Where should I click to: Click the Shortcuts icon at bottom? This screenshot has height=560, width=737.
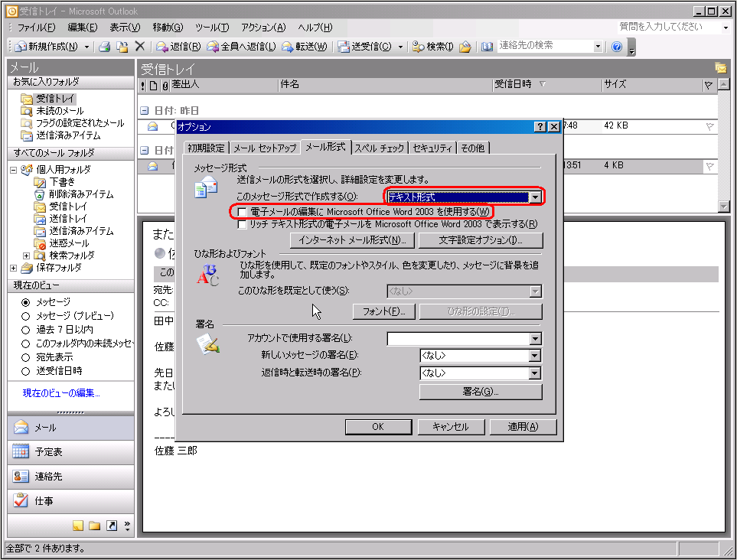click(x=112, y=526)
